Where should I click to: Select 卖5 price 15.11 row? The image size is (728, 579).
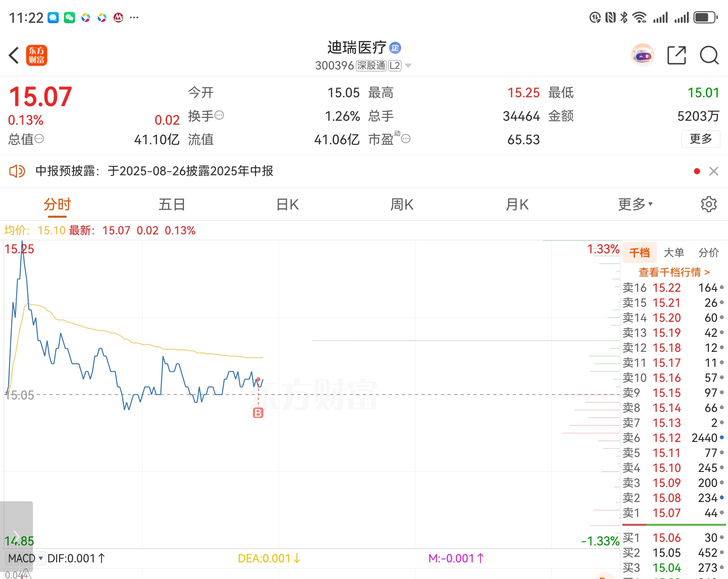(673, 453)
